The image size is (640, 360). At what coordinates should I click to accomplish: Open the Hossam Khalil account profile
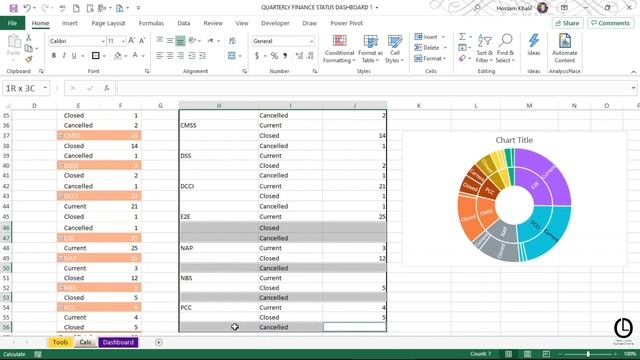522,8
